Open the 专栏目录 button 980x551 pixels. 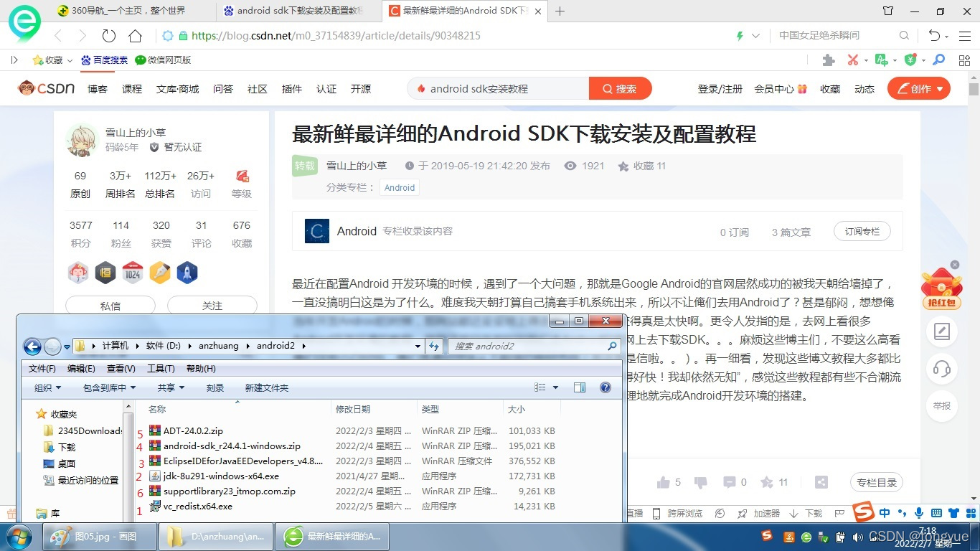[x=876, y=483]
